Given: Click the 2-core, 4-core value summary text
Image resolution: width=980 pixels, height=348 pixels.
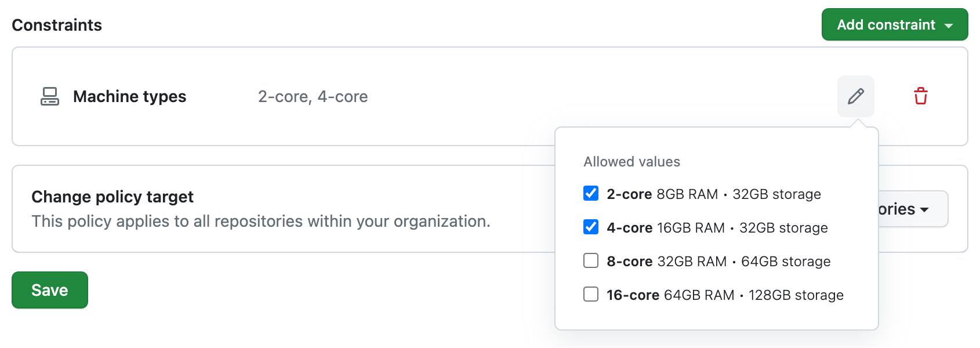Looking at the screenshot, I should (x=313, y=96).
